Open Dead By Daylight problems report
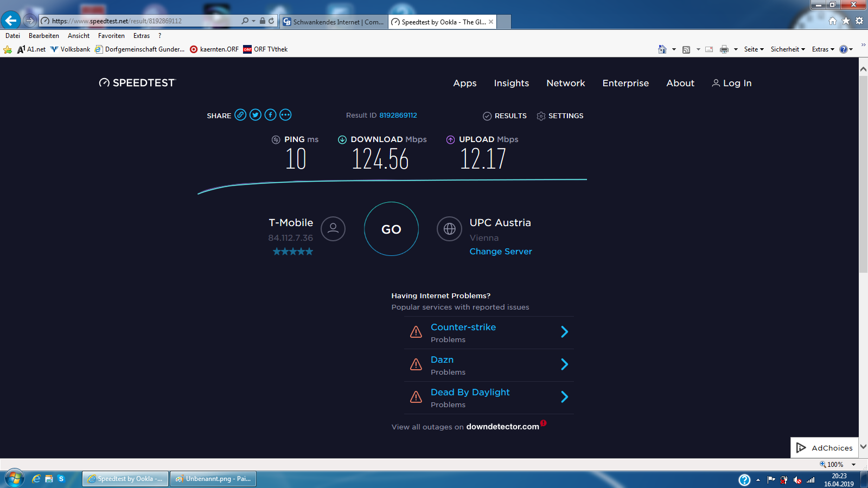This screenshot has height=488, width=868. [x=470, y=392]
